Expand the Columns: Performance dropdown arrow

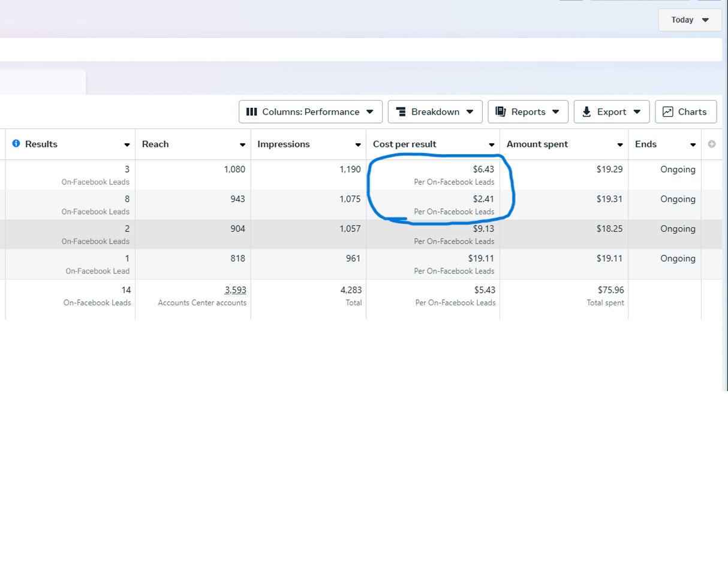pos(369,112)
